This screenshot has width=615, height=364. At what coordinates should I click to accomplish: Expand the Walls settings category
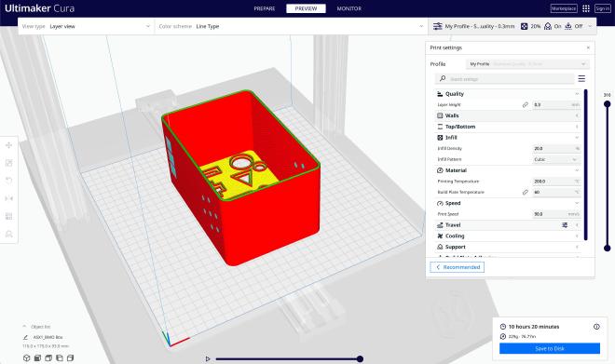507,115
